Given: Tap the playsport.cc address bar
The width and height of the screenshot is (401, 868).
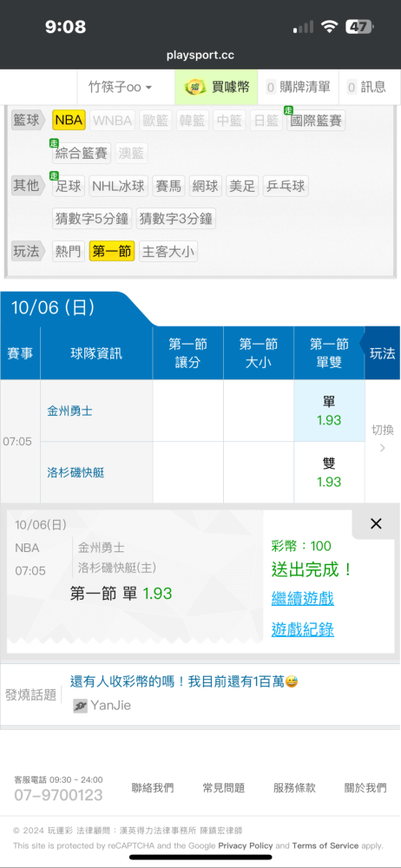Looking at the screenshot, I should pos(200,56).
